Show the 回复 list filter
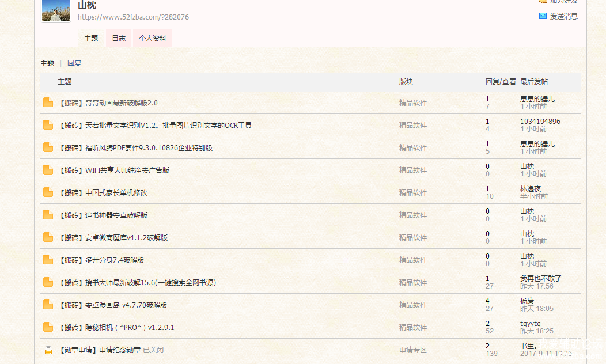This screenshot has height=364, width=606. coord(74,63)
